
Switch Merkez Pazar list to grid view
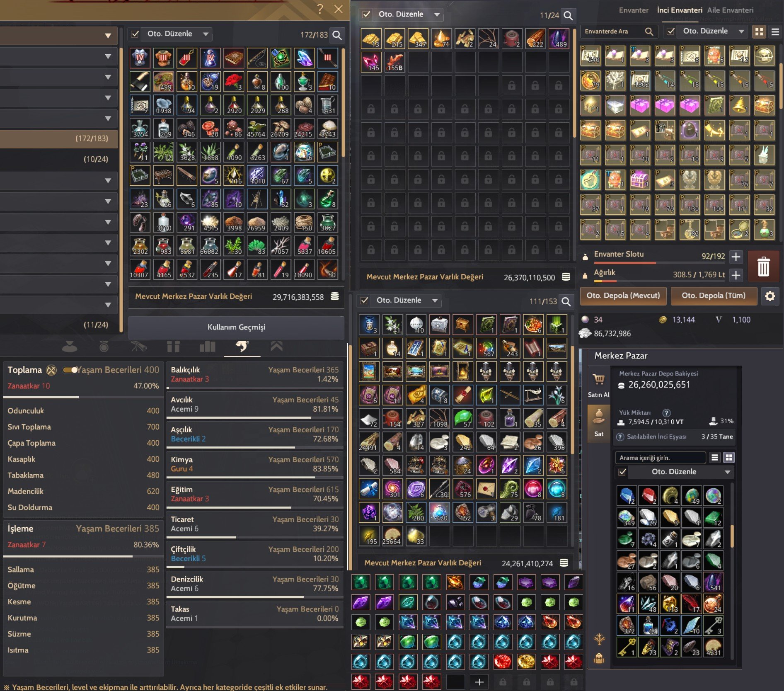click(728, 458)
